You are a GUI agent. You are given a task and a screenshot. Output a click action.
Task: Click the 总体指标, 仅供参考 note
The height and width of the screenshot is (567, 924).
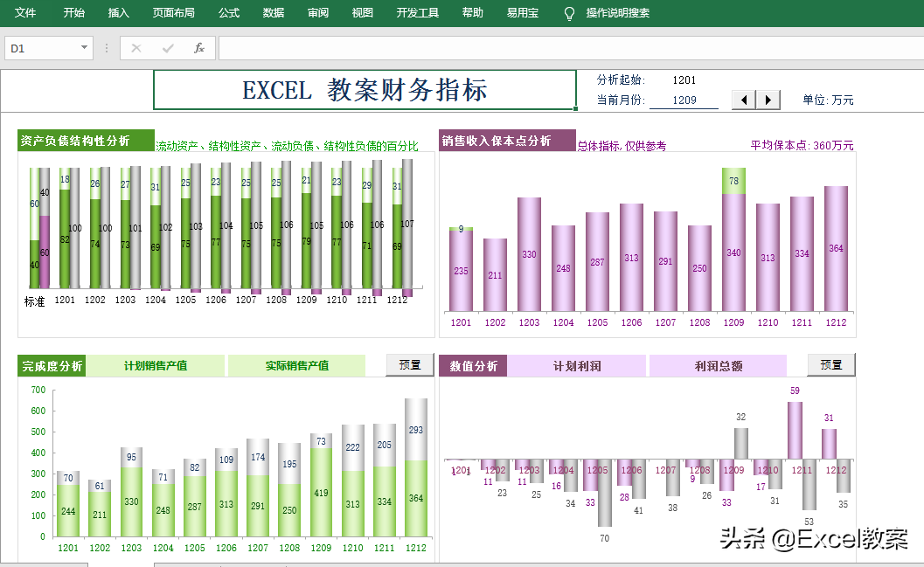[x=622, y=146]
